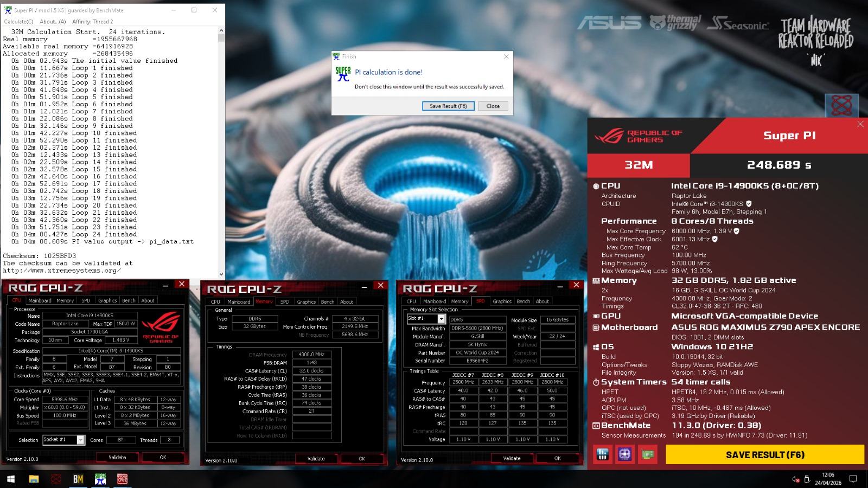
Task: Click the Serial Number field B95684F2
Action: coord(477,361)
